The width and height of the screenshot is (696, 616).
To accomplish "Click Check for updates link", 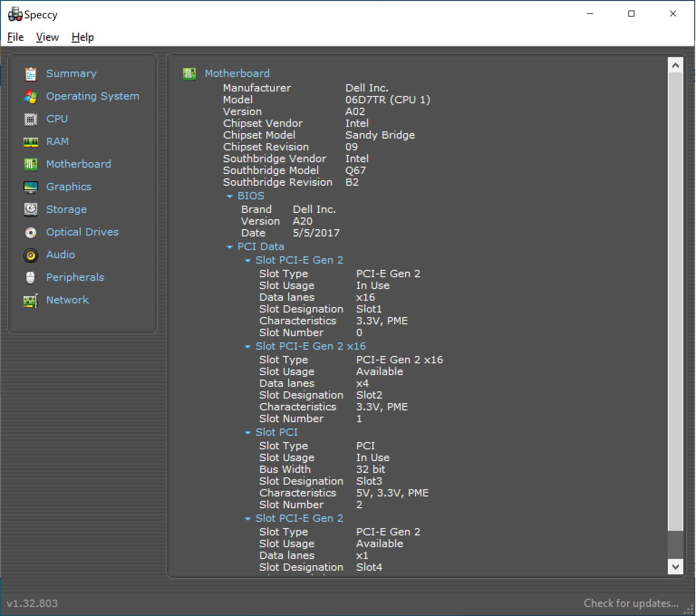I will coord(632,603).
